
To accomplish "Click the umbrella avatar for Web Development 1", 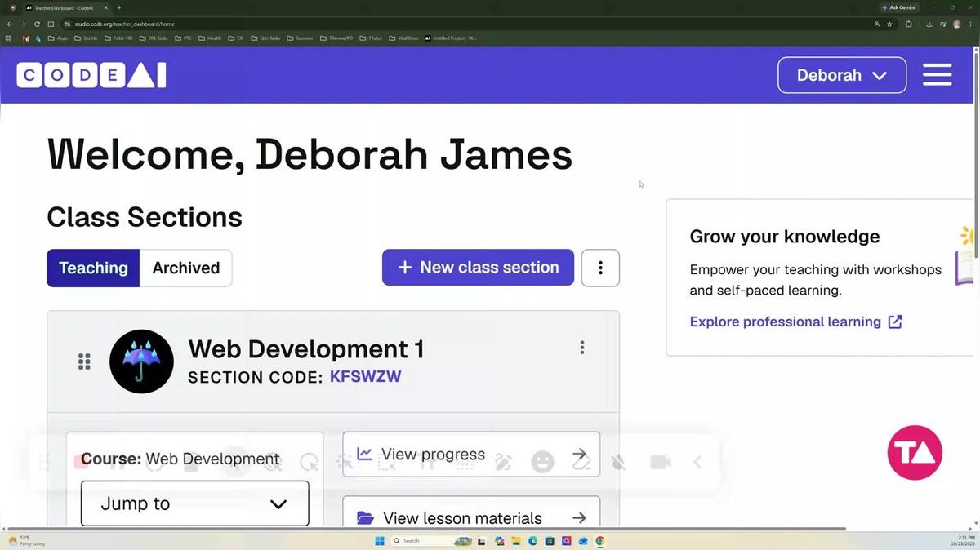I will coord(141,361).
